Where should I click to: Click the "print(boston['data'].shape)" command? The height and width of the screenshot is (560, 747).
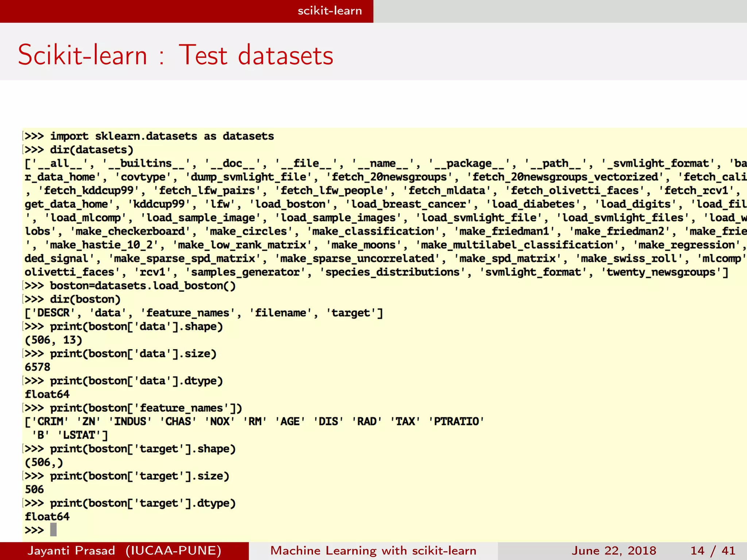coord(136,326)
